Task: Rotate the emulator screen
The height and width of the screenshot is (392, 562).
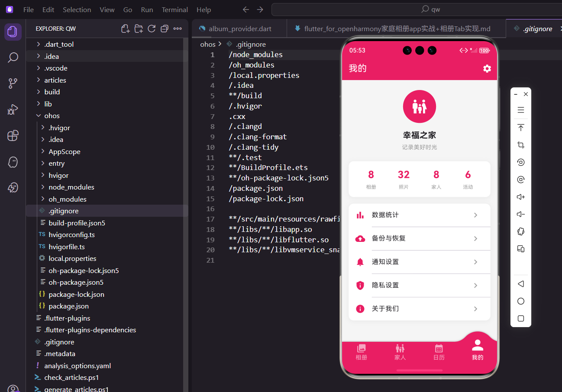Action: 520,231
